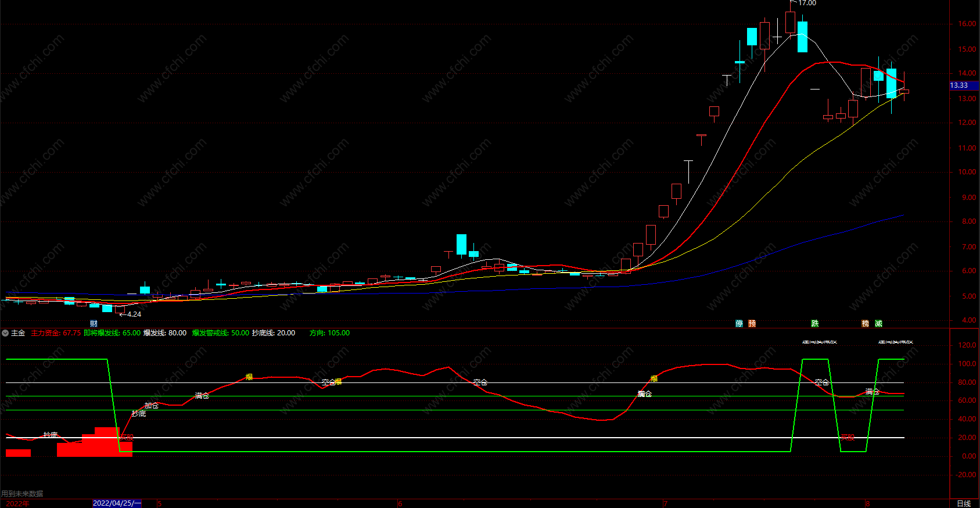Click the 抄底线: 20.00 readout
Screen dimensions: 980x508
[x=274, y=333]
